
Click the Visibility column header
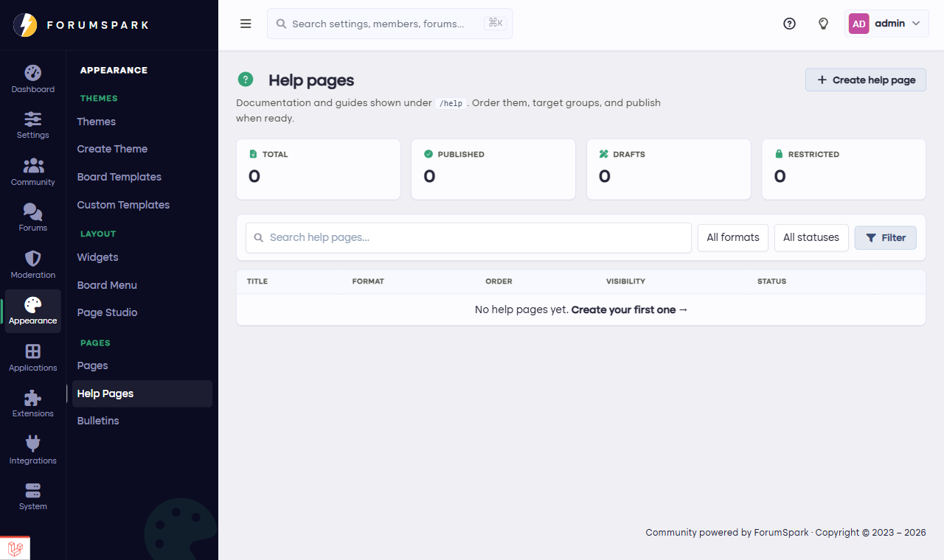pos(625,281)
